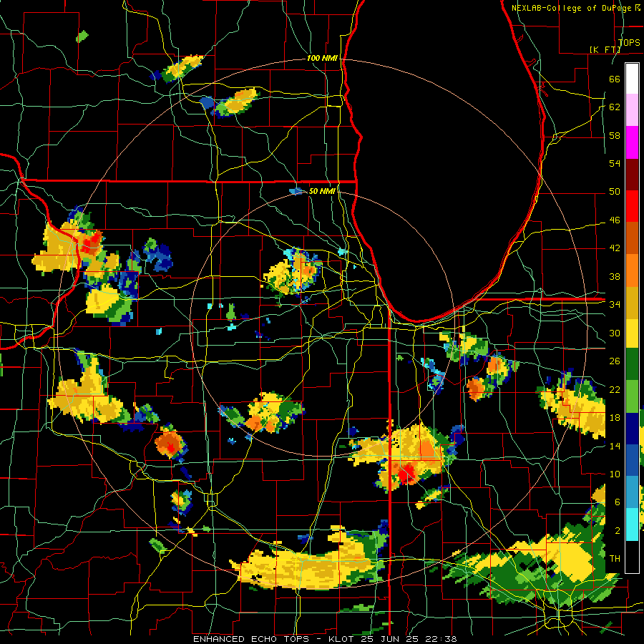Select the bright red legend swatch
This screenshot has width=644, height=644.
pos(632,206)
